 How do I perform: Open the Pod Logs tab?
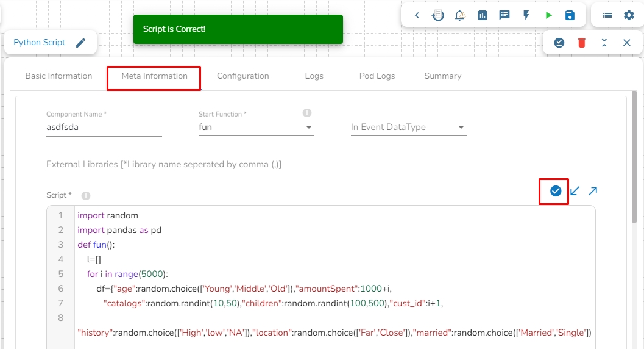click(x=377, y=76)
